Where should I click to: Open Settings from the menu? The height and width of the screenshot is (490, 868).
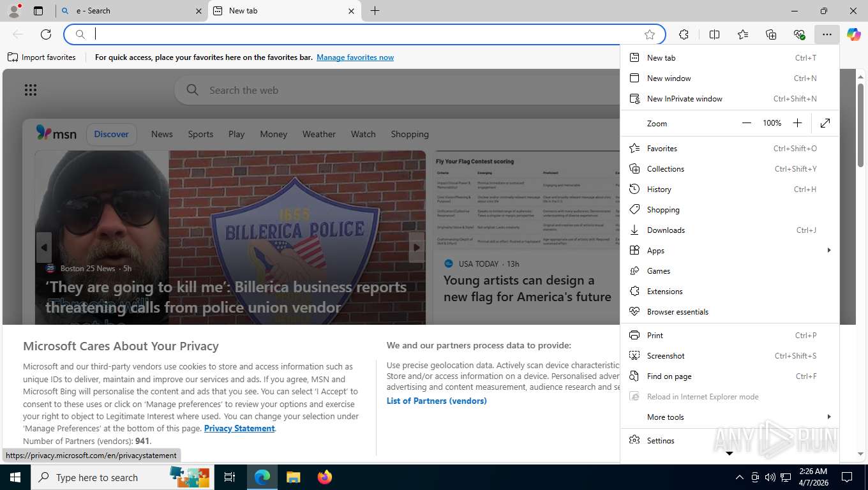pyautogui.click(x=730, y=440)
